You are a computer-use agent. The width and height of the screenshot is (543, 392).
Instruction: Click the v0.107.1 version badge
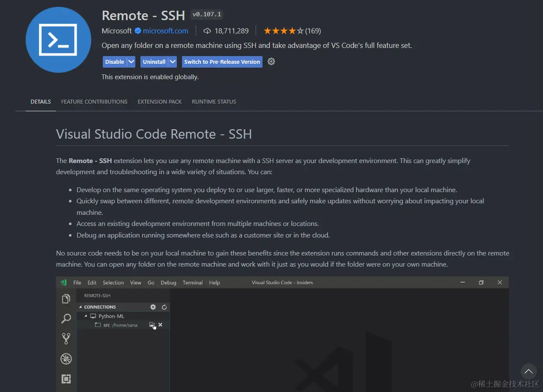click(x=207, y=15)
